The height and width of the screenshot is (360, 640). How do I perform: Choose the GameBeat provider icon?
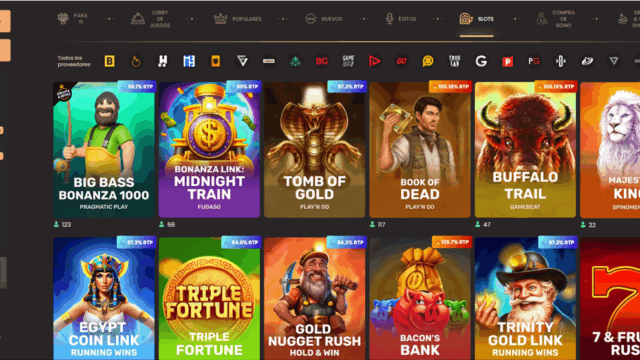coord(348,61)
